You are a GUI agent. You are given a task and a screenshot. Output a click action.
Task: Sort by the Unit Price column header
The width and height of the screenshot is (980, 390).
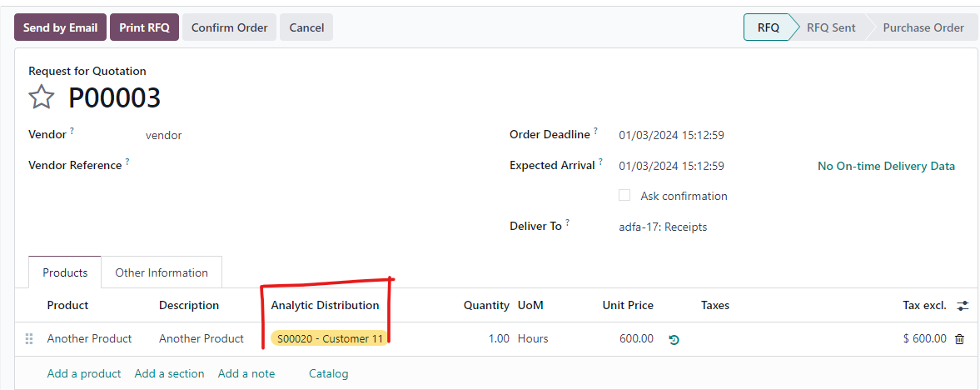628,306
